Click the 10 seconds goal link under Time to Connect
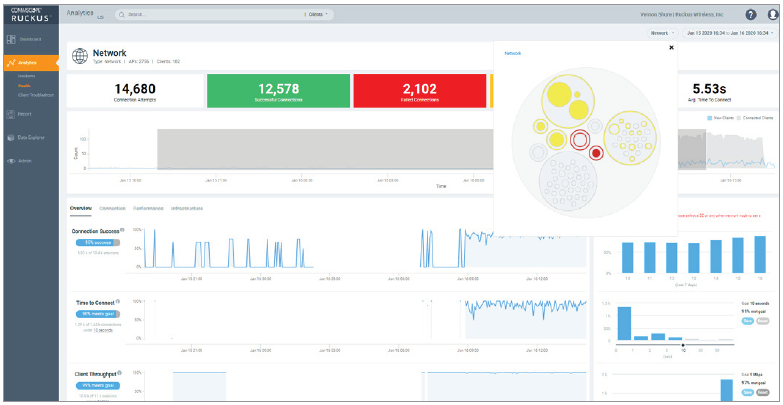The width and height of the screenshot is (783, 405). pyautogui.click(x=104, y=331)
